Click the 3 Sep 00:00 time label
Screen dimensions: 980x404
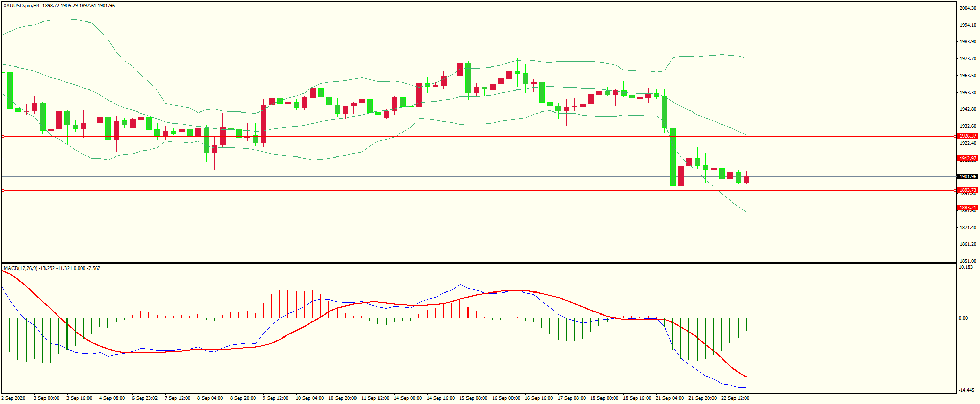point(47,398)
